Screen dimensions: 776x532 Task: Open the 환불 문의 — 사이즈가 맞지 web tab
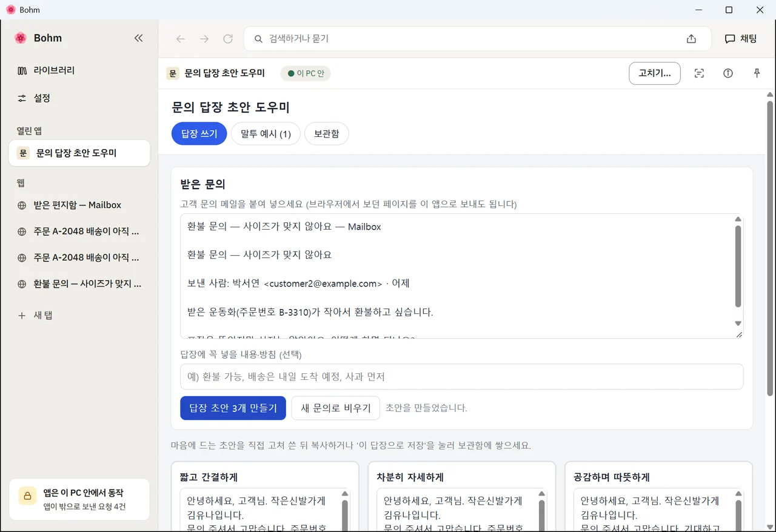pyautogui.click(x=79, y=284)
